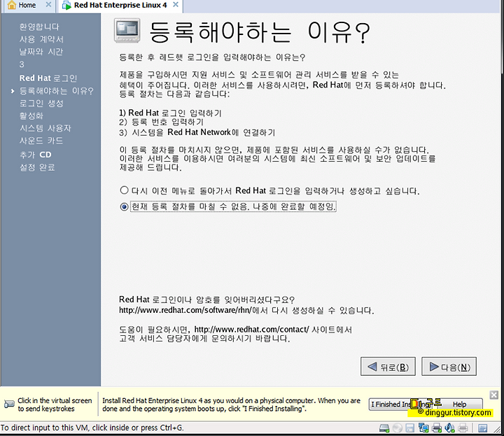This screenshot has height=436, width=504.
Task: Select 추가 CD in the sidebar
Action: click(36, 155)
